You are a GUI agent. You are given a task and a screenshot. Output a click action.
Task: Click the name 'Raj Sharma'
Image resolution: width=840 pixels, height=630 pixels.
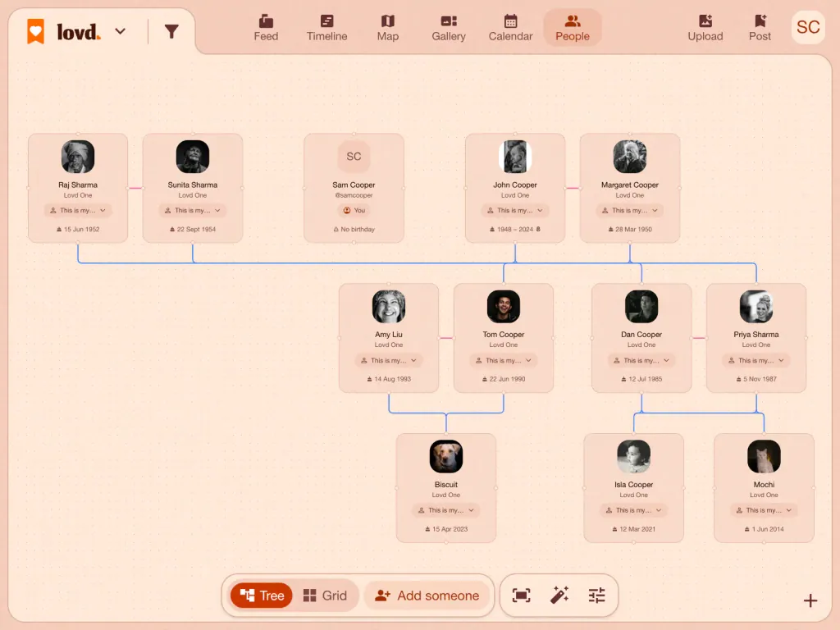pos(78,185)
